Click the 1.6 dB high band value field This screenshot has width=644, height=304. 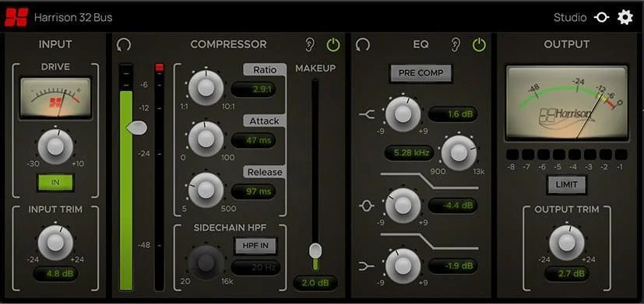pos(453,114)
